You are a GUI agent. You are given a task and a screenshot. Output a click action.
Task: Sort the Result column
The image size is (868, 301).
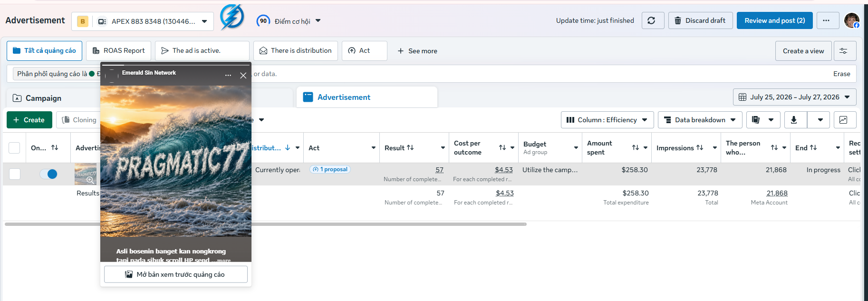pyautogui.click(x=410, y=148)
